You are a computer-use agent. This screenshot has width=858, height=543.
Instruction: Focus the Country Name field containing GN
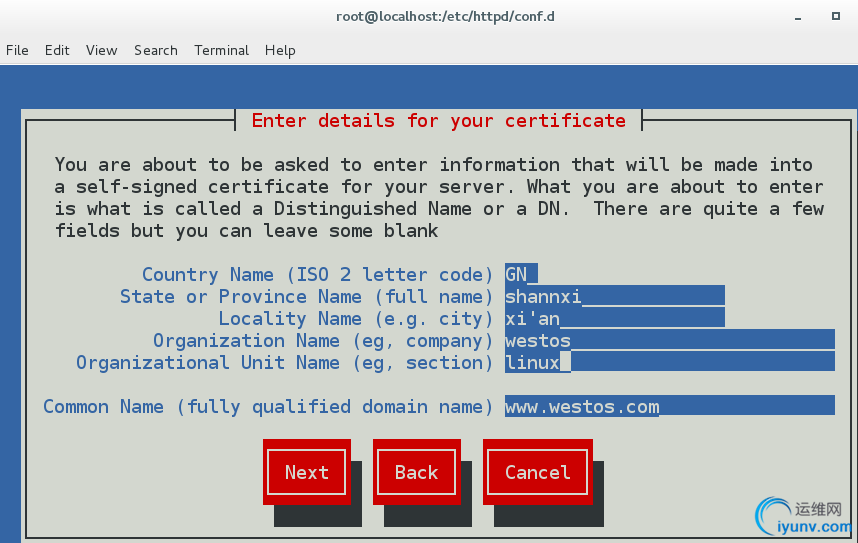click(521, 274)
